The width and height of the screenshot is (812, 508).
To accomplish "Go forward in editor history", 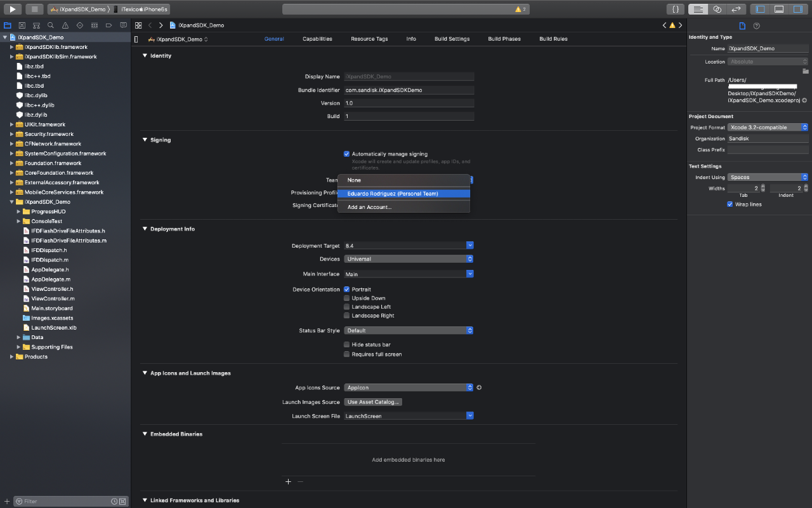I will pos(161,25).
